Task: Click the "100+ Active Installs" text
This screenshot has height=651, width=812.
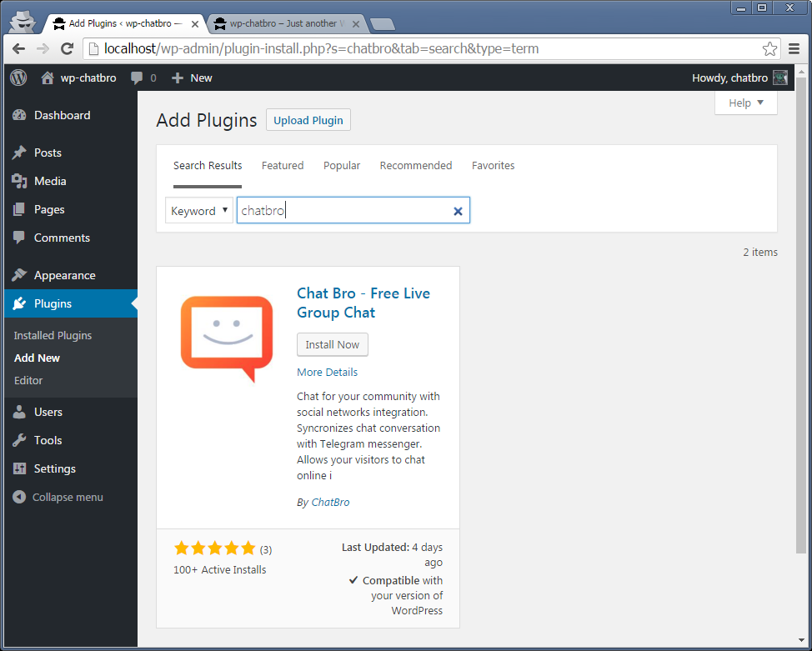Action: (x=219, y=569)
